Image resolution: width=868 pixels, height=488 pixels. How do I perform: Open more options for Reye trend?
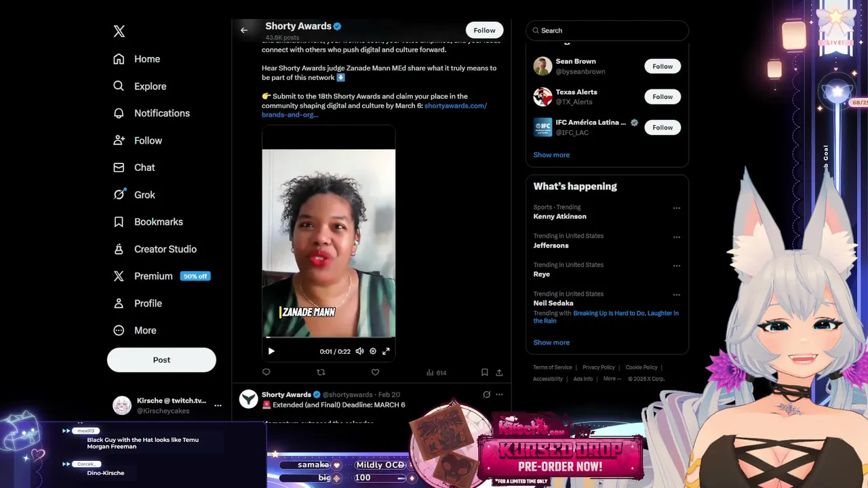coord(676,266)
